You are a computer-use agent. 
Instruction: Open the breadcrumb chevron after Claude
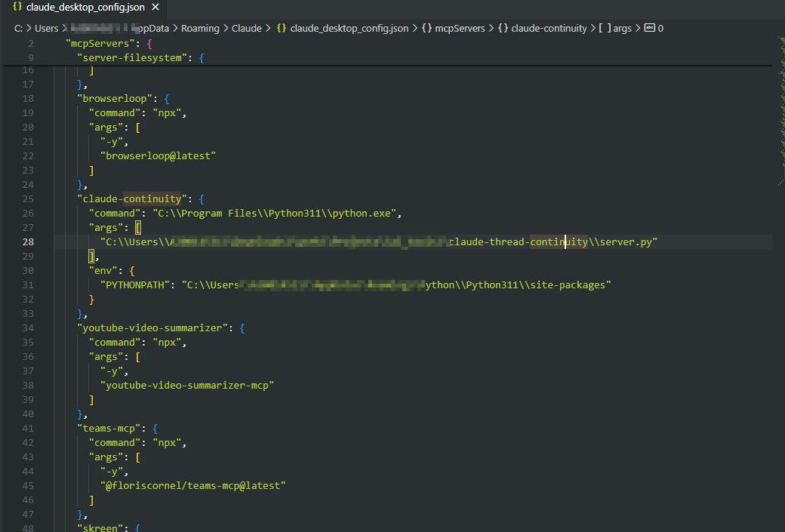pyautogui.click(x=268, y=28)
